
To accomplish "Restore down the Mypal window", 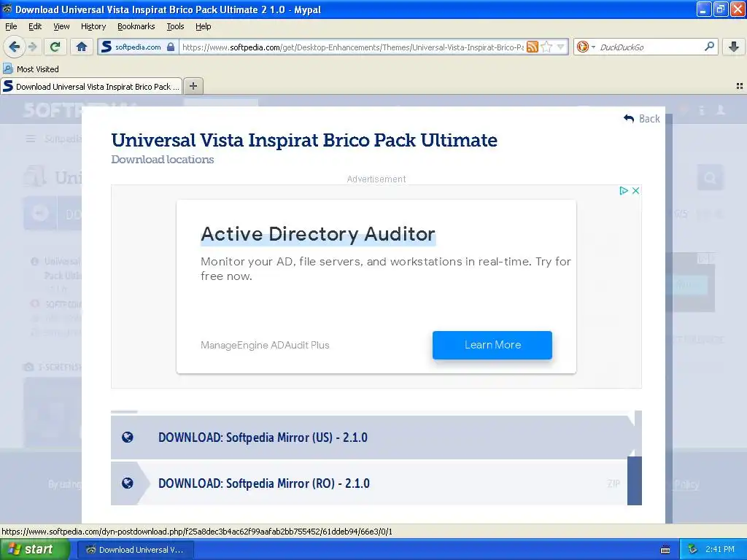I will [x=720, y=9].
